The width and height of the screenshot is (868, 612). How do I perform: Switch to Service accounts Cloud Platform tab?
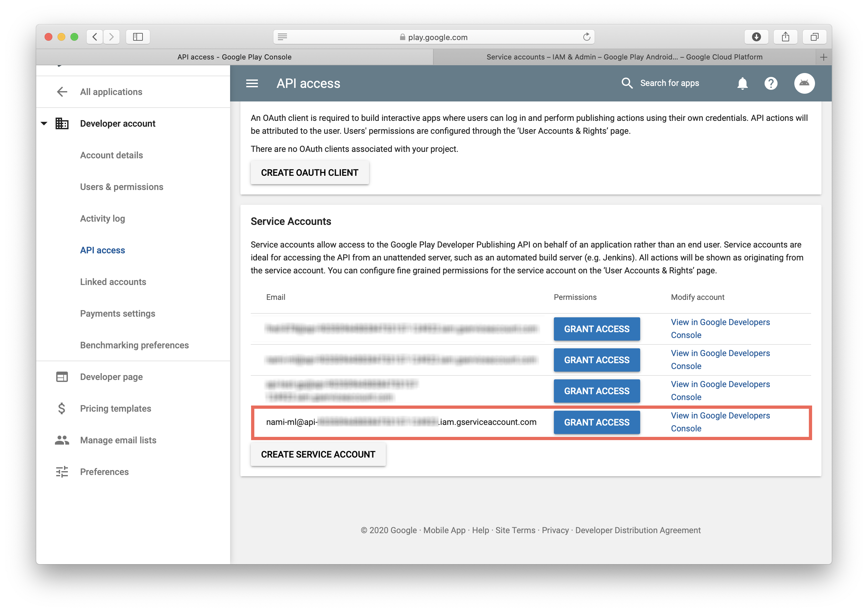(x=624, y=57)
